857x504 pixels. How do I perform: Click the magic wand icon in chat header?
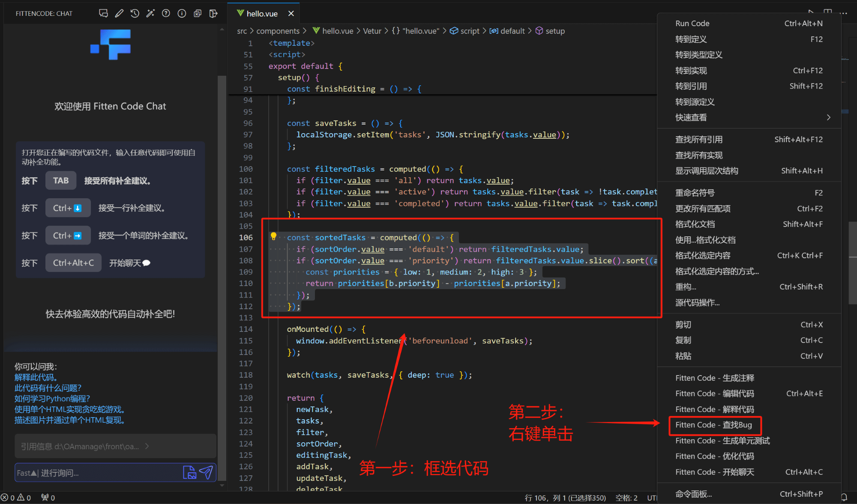pyautogui.click(x=150, y=13)
